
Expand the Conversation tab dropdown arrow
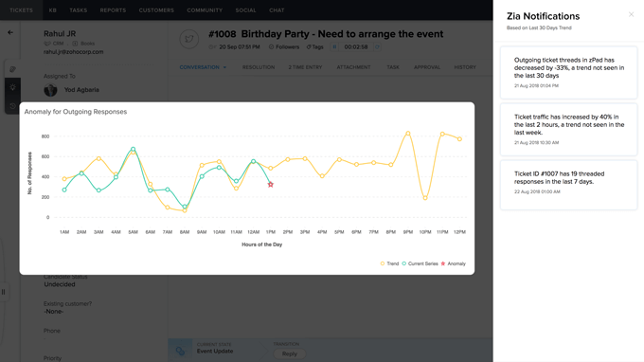pyautogui.click(x=224, y=67)
